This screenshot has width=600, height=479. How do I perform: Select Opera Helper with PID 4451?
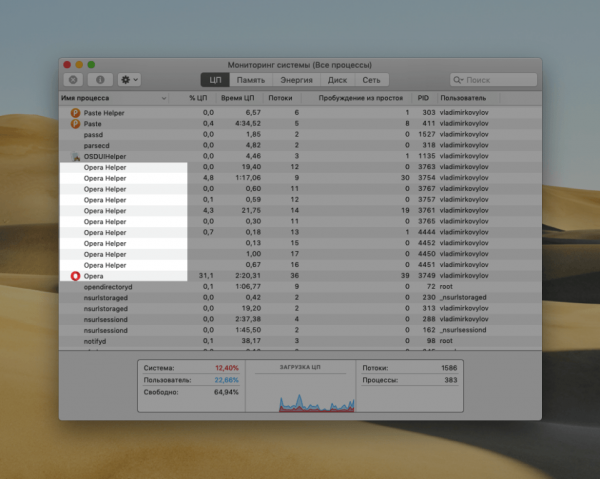click(300, 265)
